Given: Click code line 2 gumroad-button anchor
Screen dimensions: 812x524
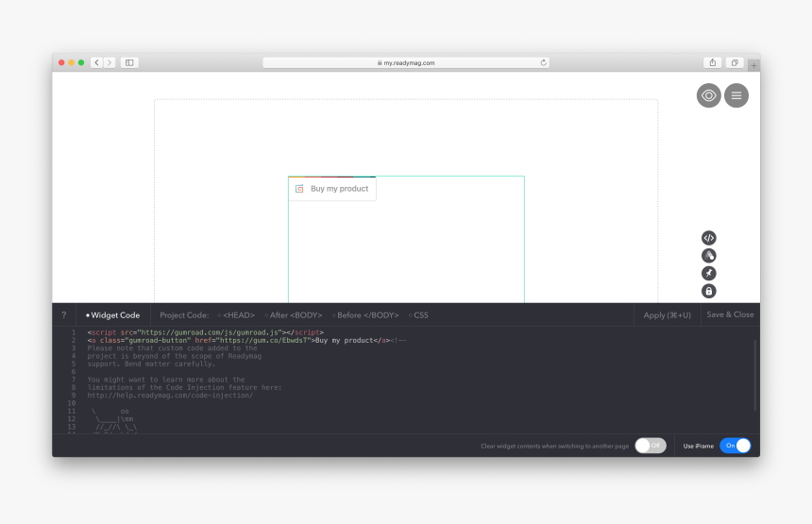Looking at the screenshot, I should (238, 340).
